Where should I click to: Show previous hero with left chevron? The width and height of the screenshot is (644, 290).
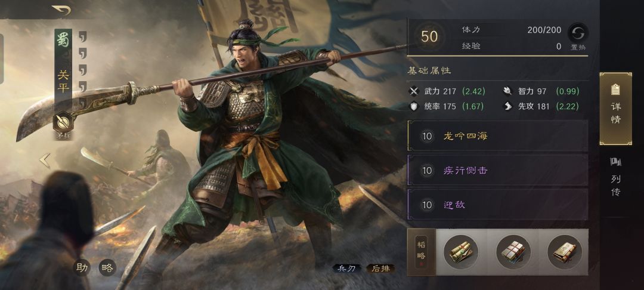pos(45,160)
